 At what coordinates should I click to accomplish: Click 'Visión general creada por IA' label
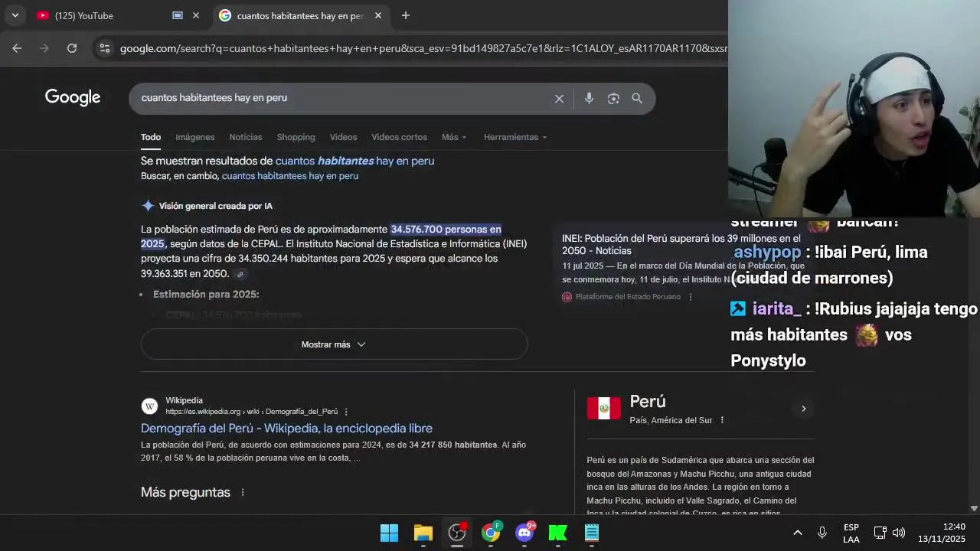click(x=216, y=206)
